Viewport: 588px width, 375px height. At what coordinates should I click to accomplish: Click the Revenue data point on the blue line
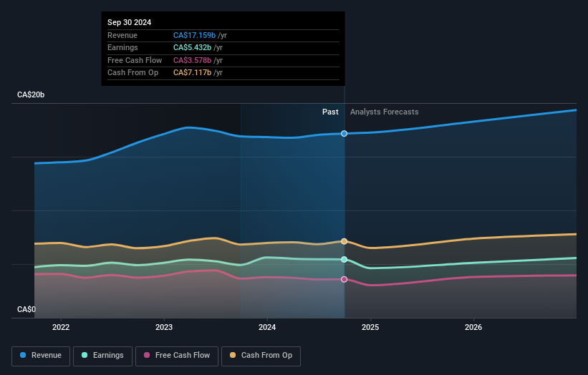click(344, 134)
